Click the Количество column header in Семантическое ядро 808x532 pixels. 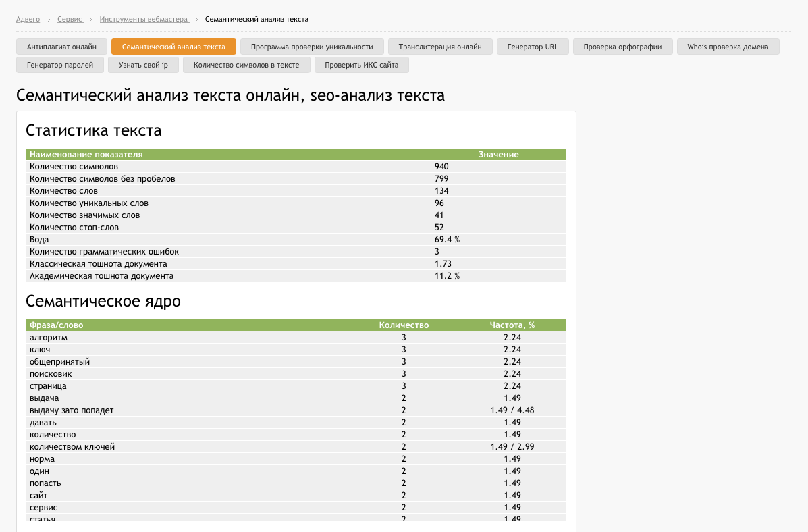(x=404, y=325)
